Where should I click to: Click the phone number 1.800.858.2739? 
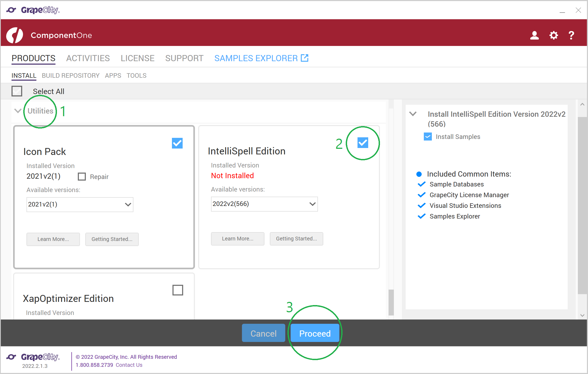(x=94, y=365)
